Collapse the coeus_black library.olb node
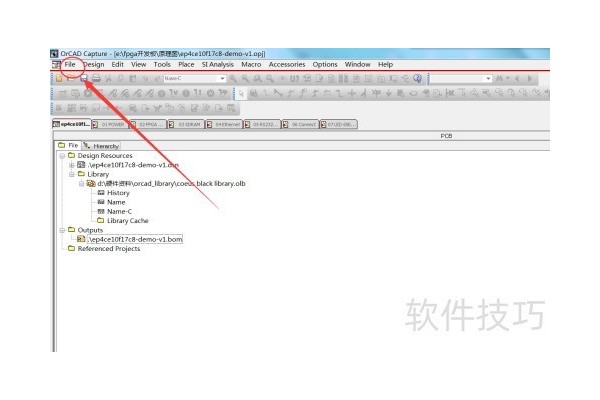This screenshot has height=400, width=600. tap(81, 184)
